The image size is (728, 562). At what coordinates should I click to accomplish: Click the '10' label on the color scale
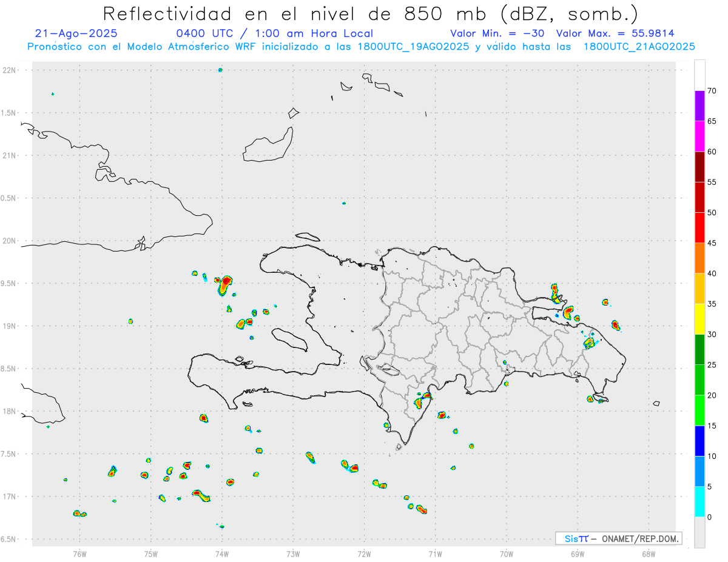(x=712, y=456)
